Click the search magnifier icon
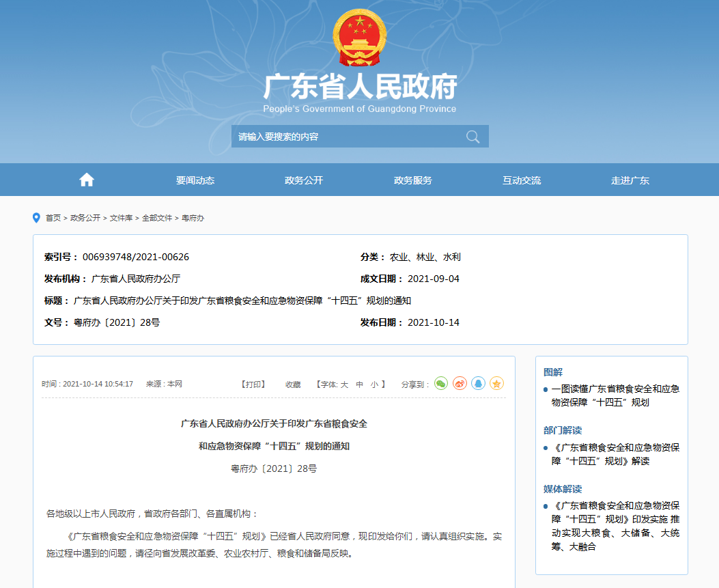Image resolution: width=719 pixels, height=588 pixels. 473,137
